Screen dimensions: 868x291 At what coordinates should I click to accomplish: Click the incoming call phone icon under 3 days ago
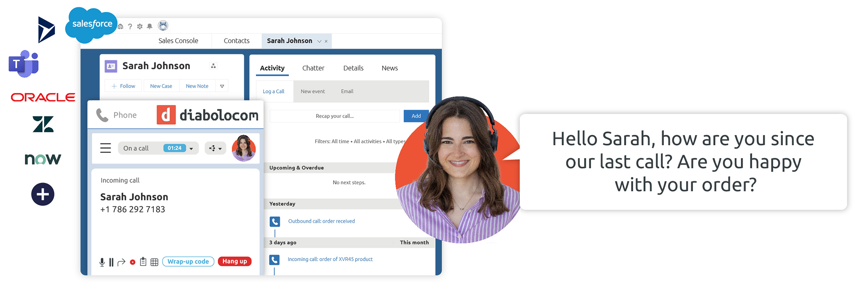[274, 260]
